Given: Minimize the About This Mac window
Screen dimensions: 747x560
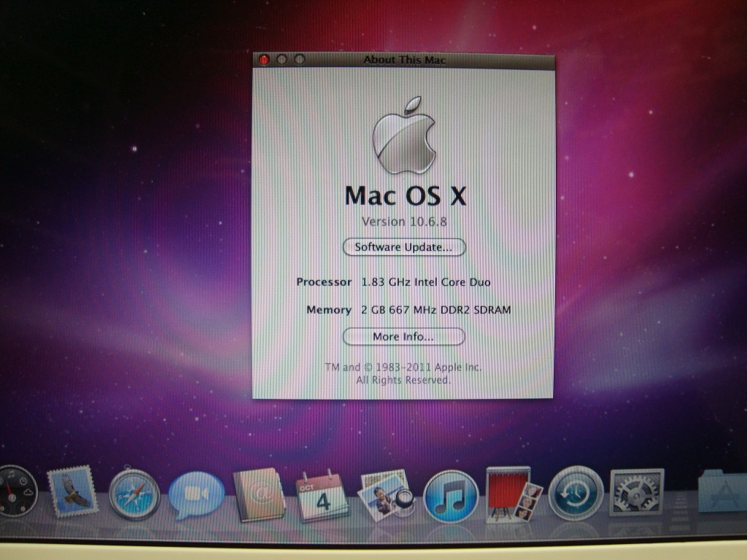Looking at the screenshot, I should [282, 59].
